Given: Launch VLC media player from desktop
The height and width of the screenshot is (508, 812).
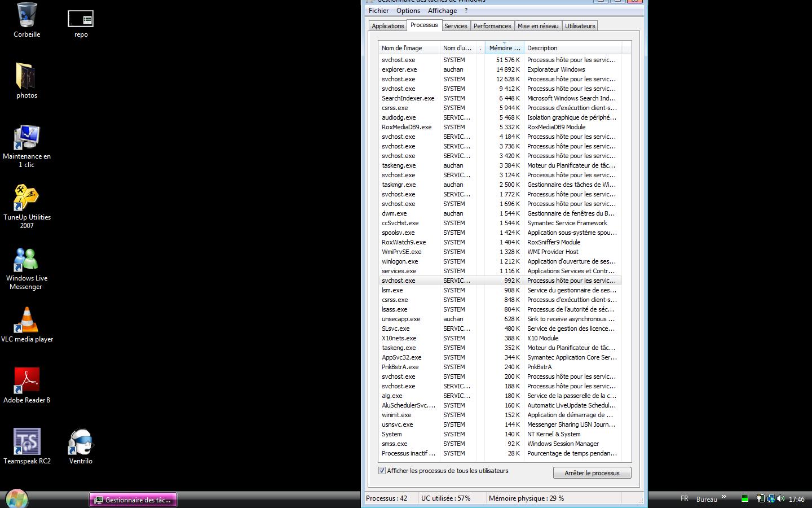Looking at the screenshot, I should pyautogui.click(x=27, y=325).
